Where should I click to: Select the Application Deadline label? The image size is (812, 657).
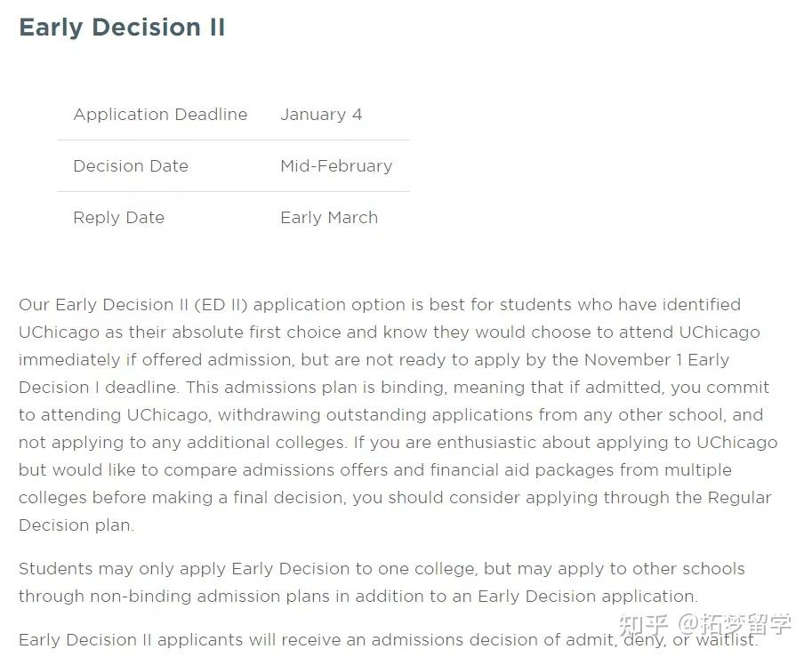point(161,115)
